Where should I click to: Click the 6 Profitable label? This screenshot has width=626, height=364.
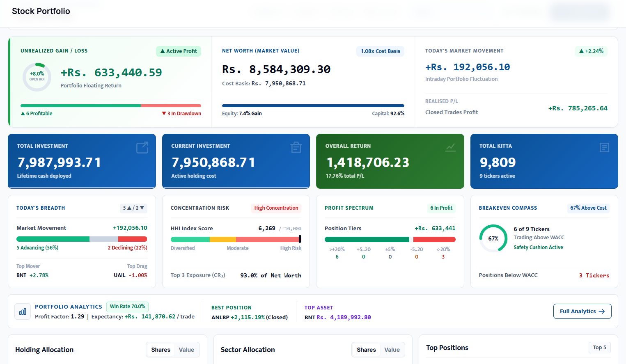tap(37, 114)
